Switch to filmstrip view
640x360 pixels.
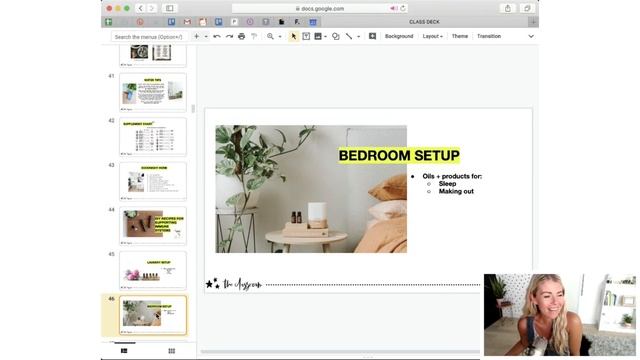pyautogui.click(x=124, y=351)
